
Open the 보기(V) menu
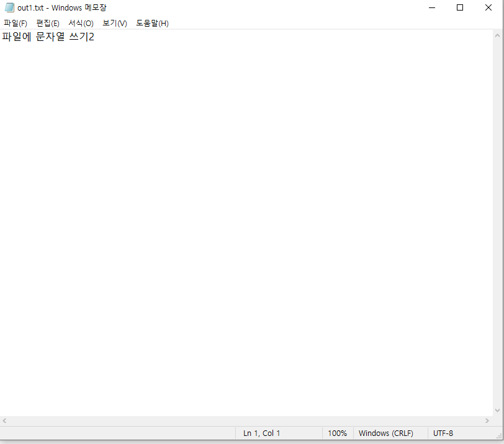coord(114,23)
